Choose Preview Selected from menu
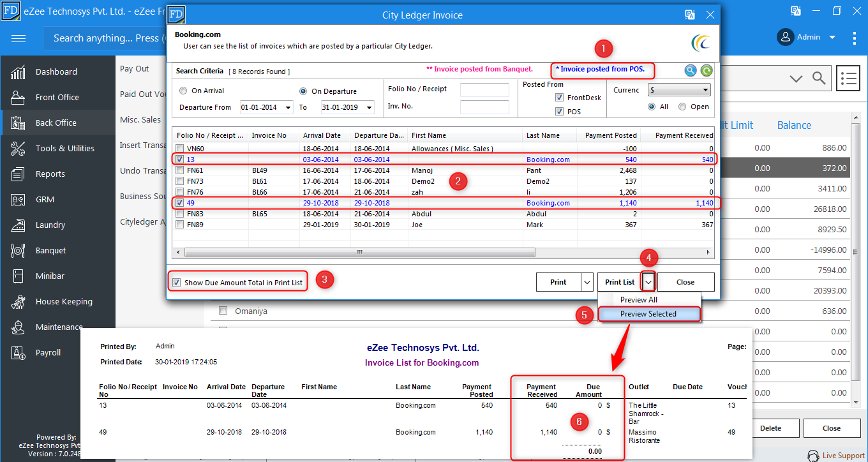The width and height of the screenshot is (868, 462). click(x=648, y=314)
